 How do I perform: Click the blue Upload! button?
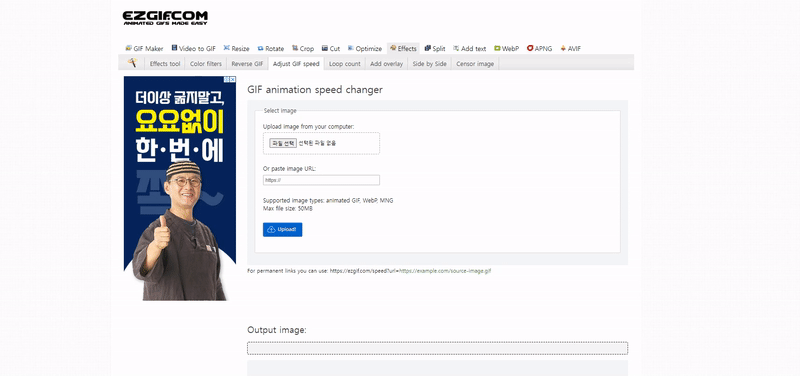(x=283, y=230)
